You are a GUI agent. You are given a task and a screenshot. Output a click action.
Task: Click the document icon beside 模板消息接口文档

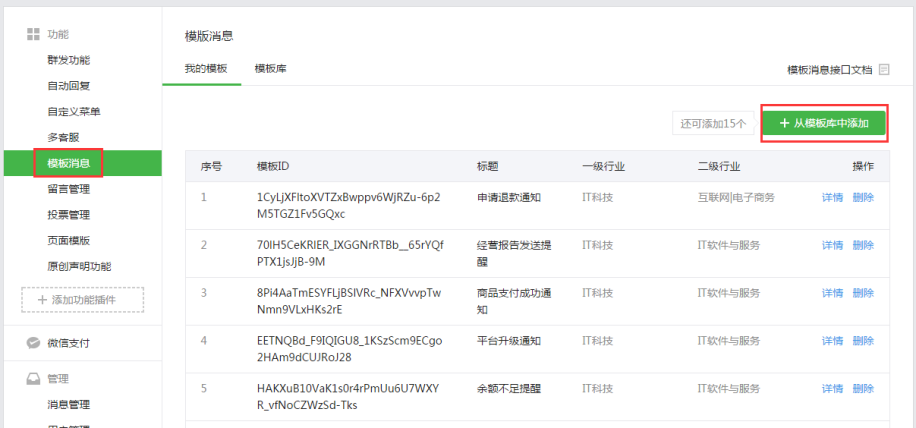coord(884,70)
